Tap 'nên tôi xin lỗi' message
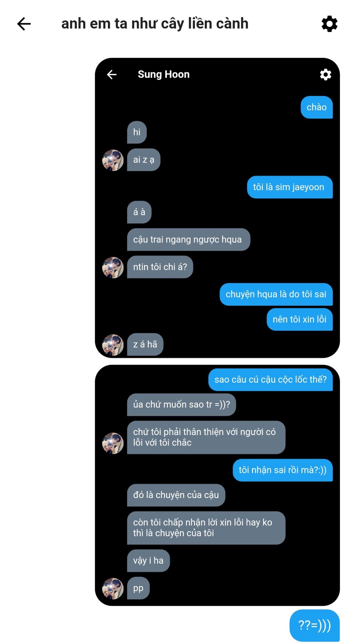The image size is (350, 644). pos(300,319)
